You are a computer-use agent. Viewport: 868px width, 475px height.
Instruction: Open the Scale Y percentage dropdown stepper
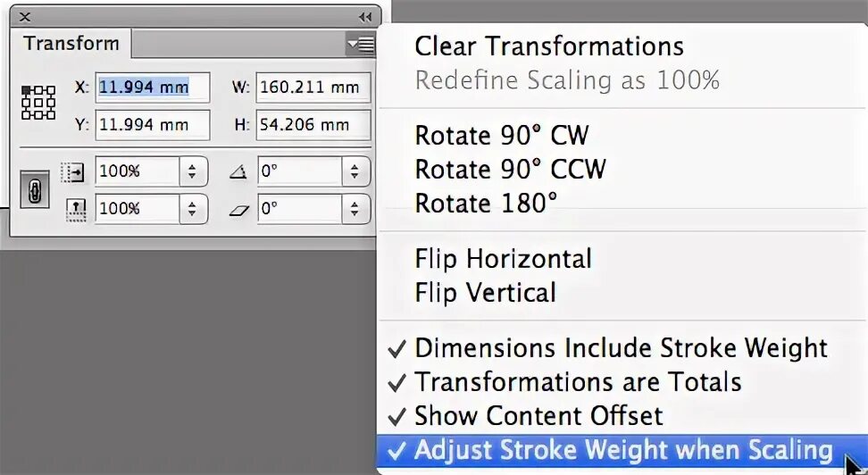click(x=193, y=209)
